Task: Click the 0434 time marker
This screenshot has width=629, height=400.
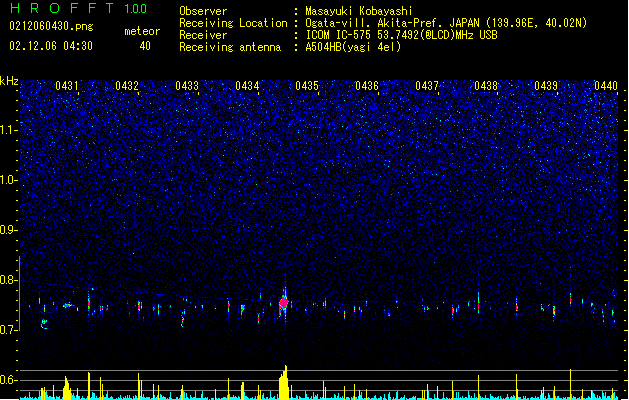Action: pos(247,86)
